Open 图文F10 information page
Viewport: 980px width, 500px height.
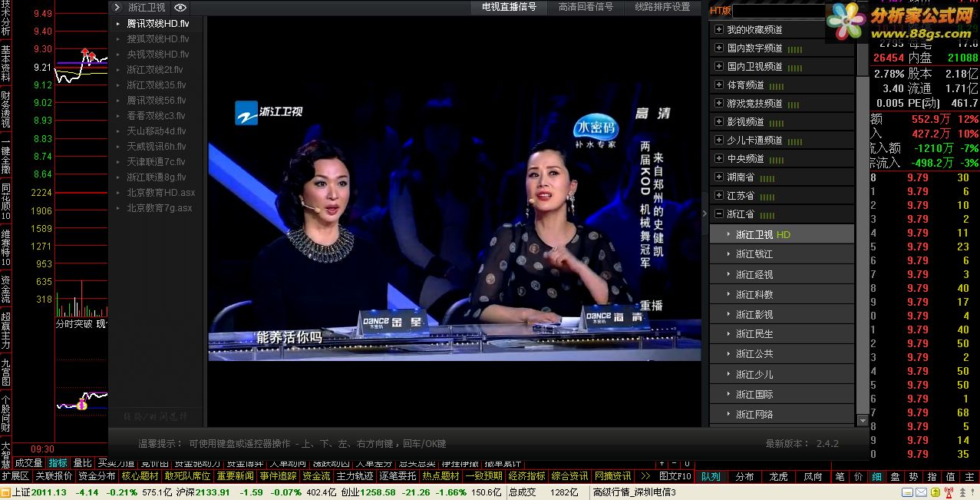click(675, 476)
